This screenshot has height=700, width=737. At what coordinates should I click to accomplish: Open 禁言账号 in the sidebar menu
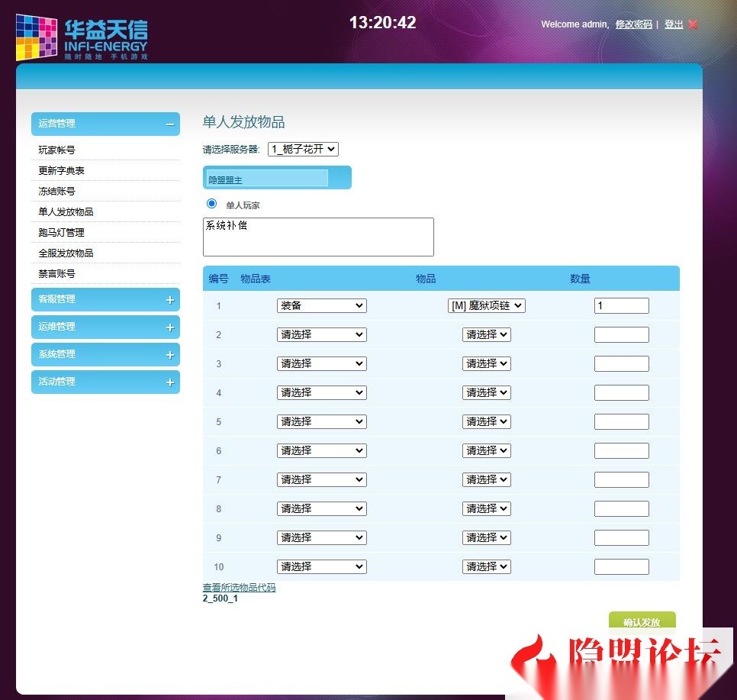(57, 274)
